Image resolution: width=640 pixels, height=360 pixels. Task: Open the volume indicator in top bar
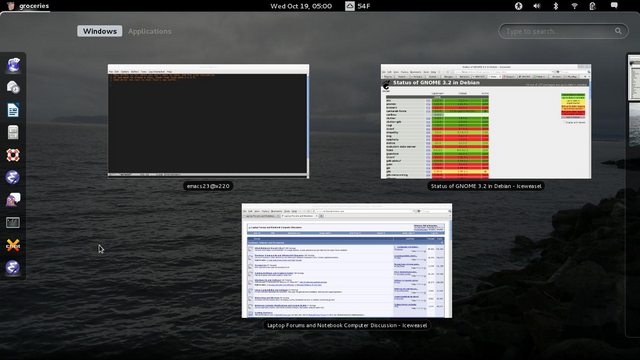537,6
